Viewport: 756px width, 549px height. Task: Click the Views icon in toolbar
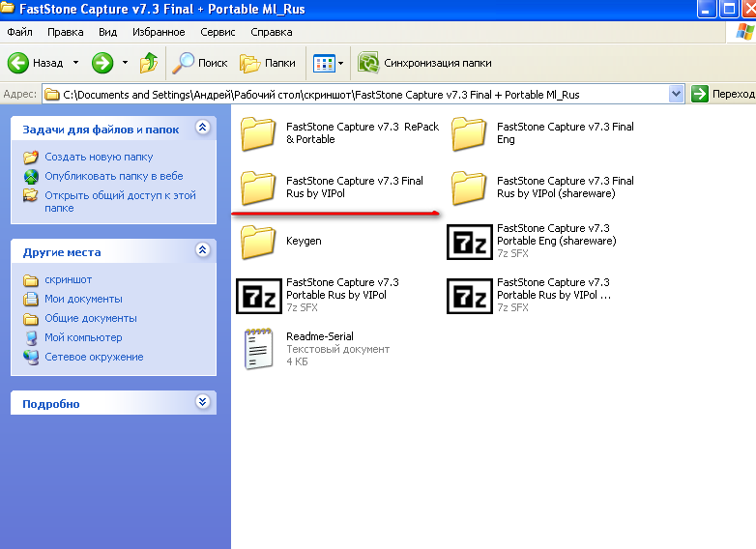tap(324, 63)
